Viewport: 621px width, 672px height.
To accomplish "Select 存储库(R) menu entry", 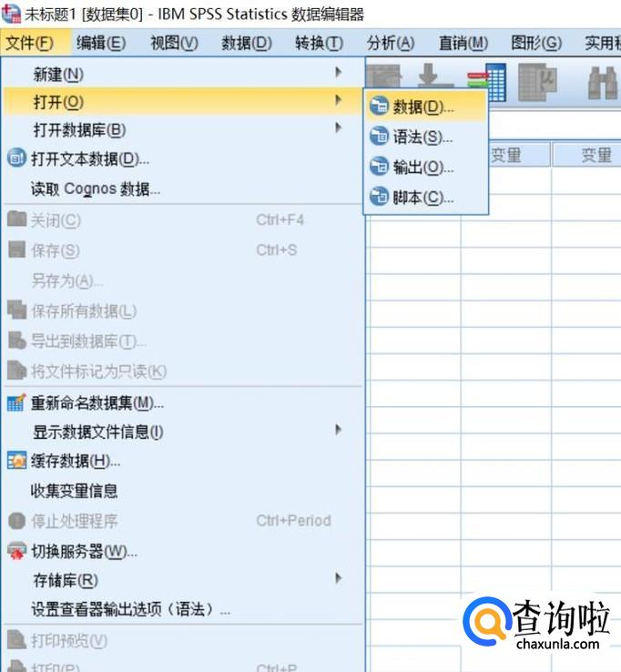I will click(183, 580).
